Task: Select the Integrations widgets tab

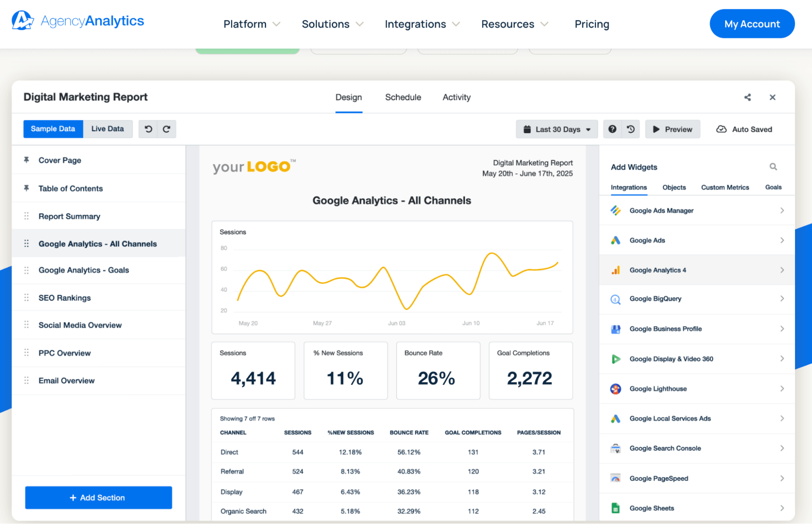Action: coord(628,188)
